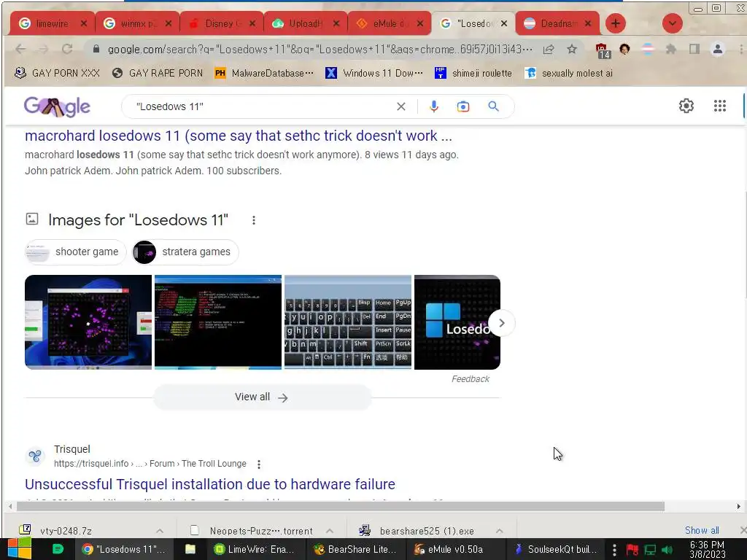
Task: Open the Chrome profile avatar
Action: (718, 49)
